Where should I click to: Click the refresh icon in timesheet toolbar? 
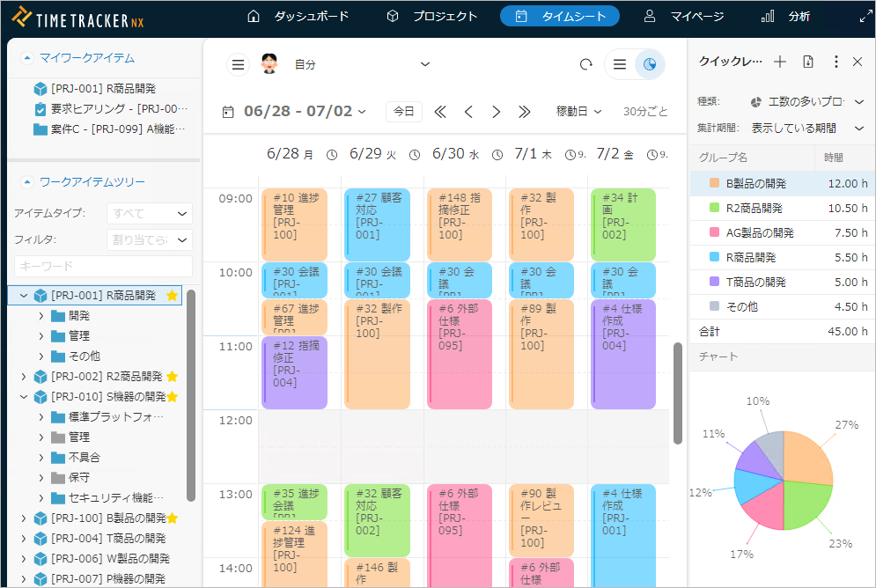coord(586,64)
